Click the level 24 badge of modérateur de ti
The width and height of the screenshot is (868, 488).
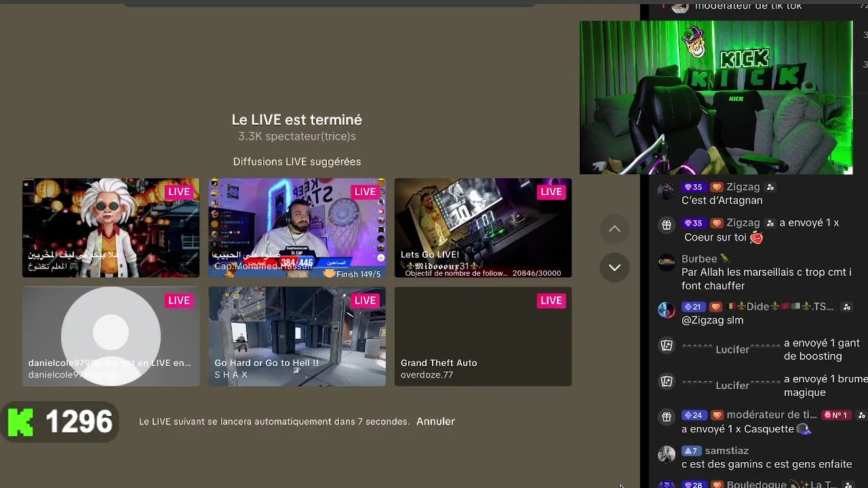click(x=693, y=415)
